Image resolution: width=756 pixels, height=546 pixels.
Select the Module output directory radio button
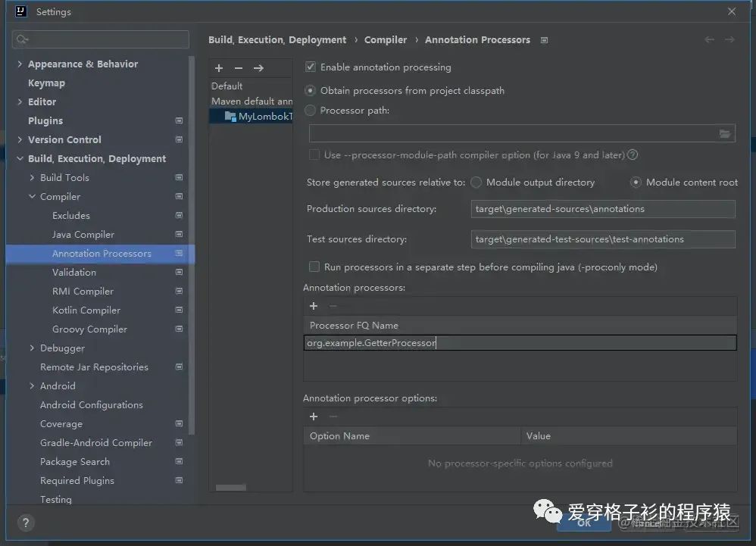[x=476, y=182]
